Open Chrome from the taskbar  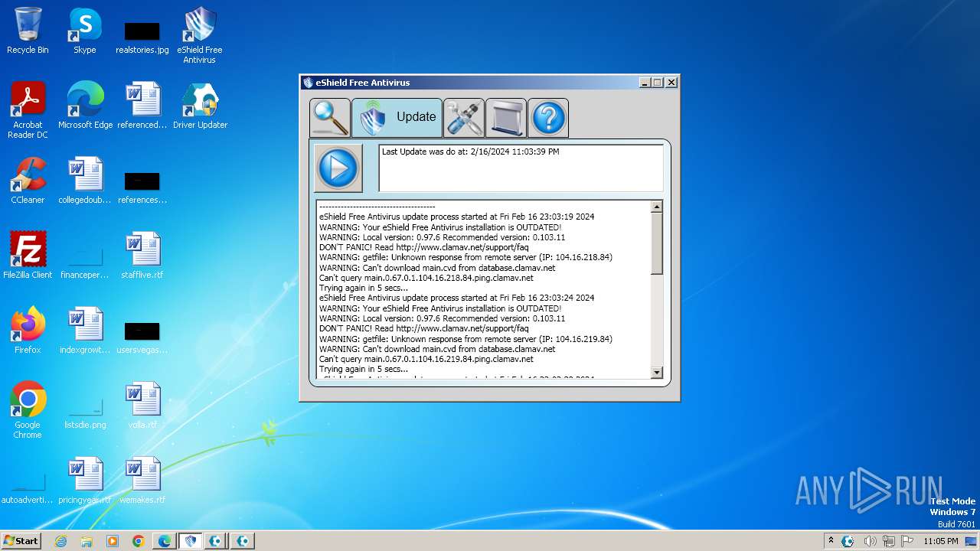(139, 541)
